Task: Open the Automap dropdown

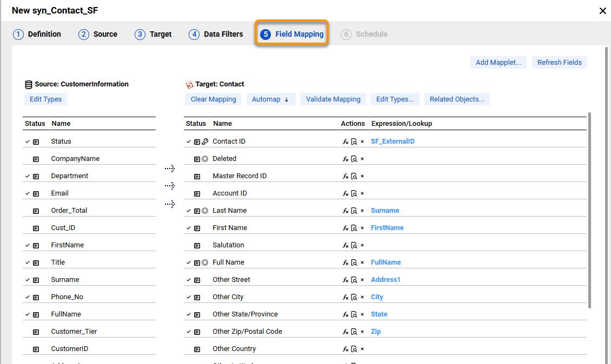Action: 270,99
